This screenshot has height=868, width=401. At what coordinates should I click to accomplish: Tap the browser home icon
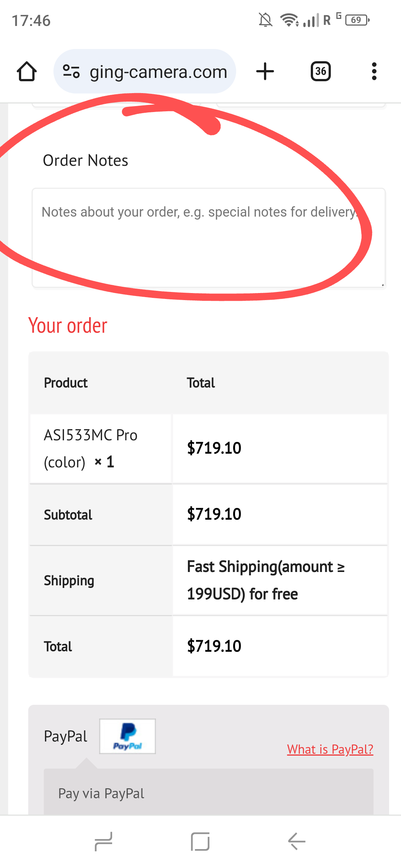click(x=27, y=71)
